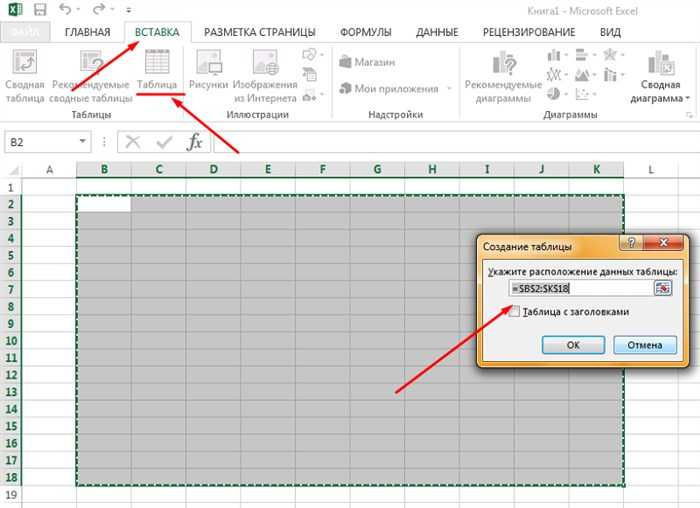Open Рекомендуемые сводные таблицы
The width and height of the screenshot is (700, 508).
click(x=91, y=76)
